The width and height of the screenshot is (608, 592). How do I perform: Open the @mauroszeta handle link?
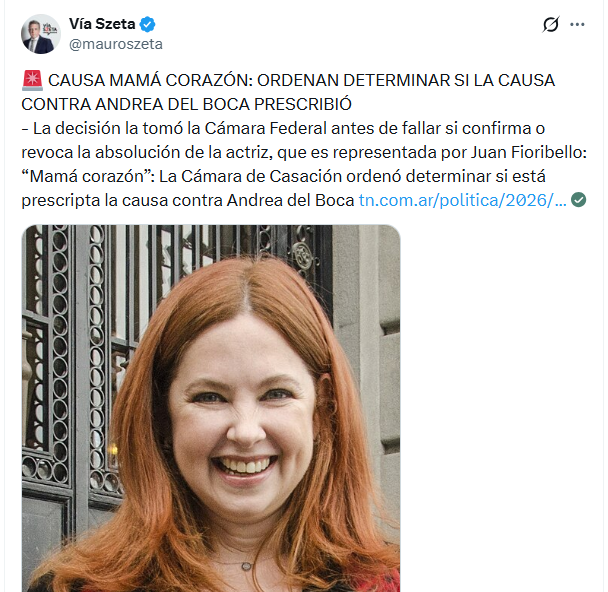pos(116,44)
